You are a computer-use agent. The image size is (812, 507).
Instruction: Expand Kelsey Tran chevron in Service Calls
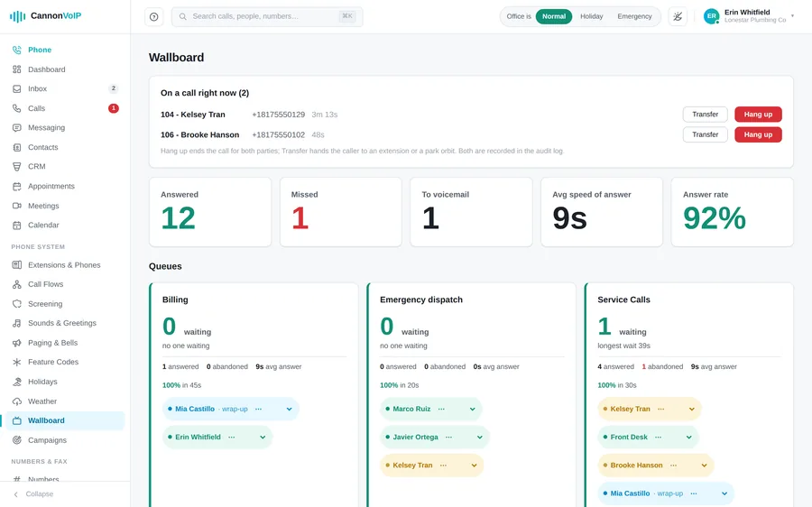click(x=691, y=410)
